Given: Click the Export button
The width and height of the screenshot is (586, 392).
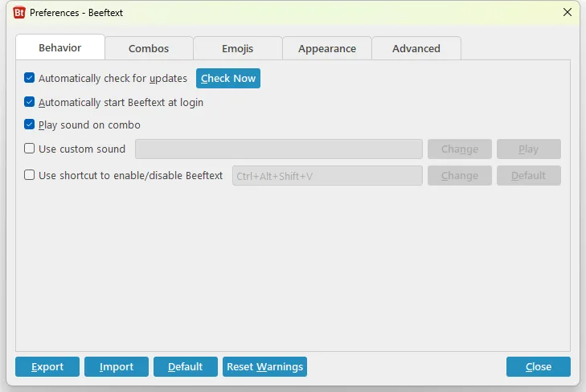Looking at the screenshot, I should [x=47, y=366].
